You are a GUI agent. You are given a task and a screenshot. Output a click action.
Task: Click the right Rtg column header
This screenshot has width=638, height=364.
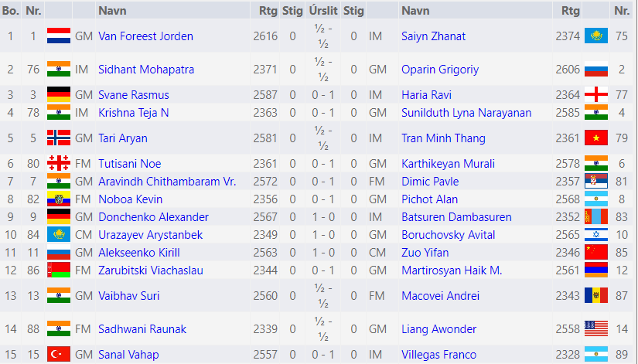click(571, 11)
